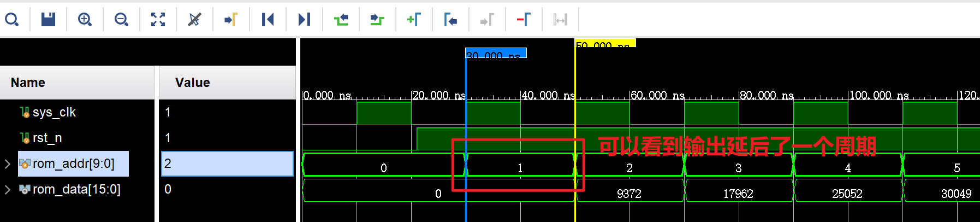The height and width of the screenshot is (222, 980).
Task: Select the yellow 50.000 ns cursor
Action: pos(605,43)
